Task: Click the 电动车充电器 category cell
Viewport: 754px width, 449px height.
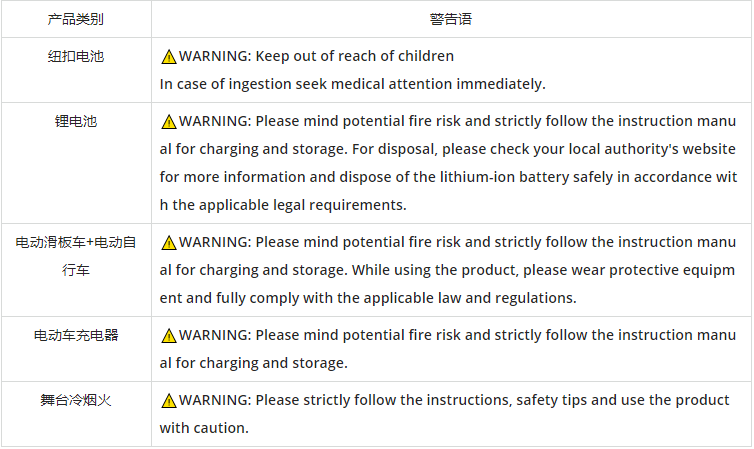Action: click(76, 349)
